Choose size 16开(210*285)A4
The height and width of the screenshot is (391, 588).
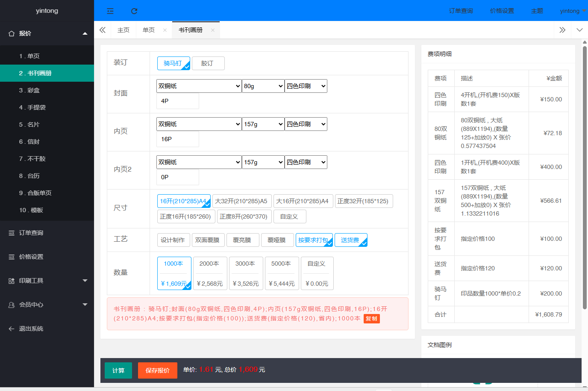point(184,201)
